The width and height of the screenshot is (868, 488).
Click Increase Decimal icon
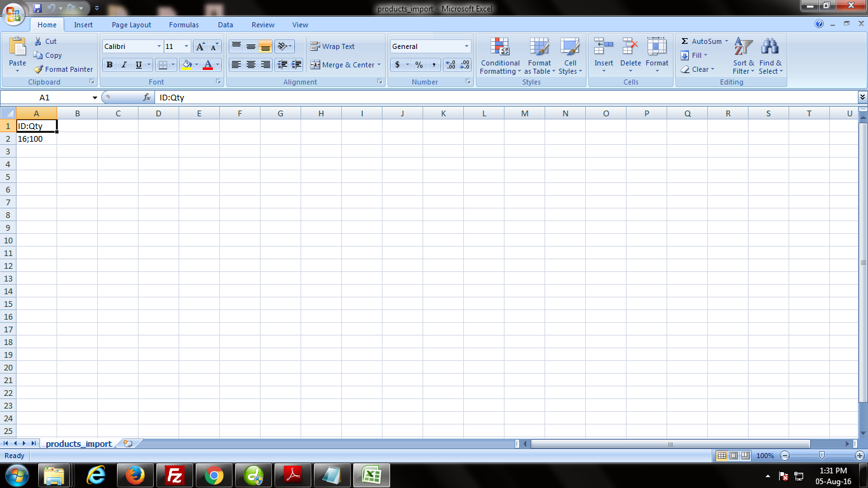coord(451,65)
